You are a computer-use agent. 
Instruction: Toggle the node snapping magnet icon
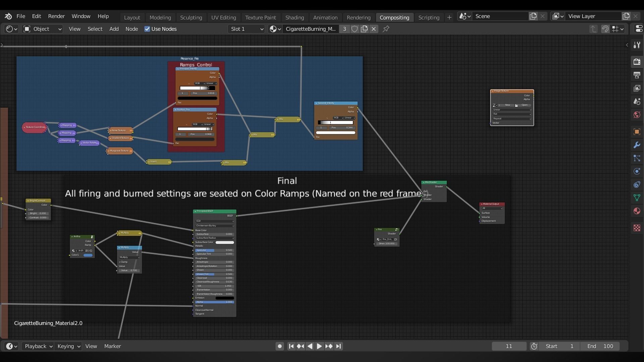point(605,29)
